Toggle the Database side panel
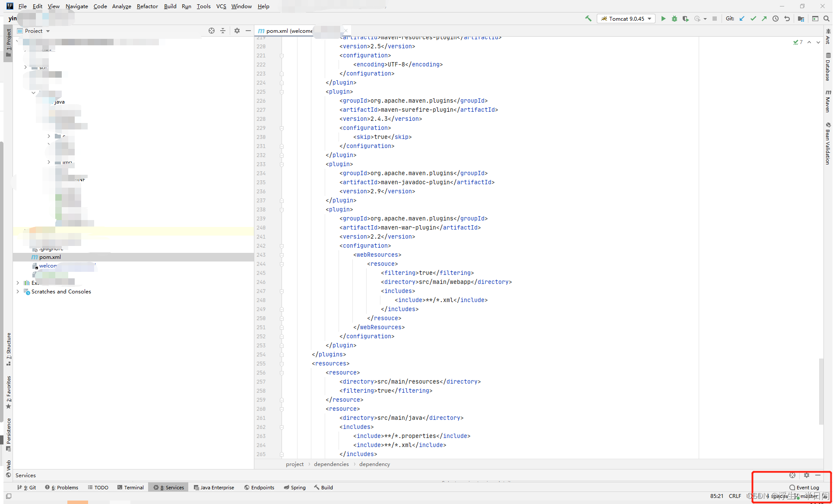Image resolution: width=836 pixels, height=504 pixels. click(828, 67)
